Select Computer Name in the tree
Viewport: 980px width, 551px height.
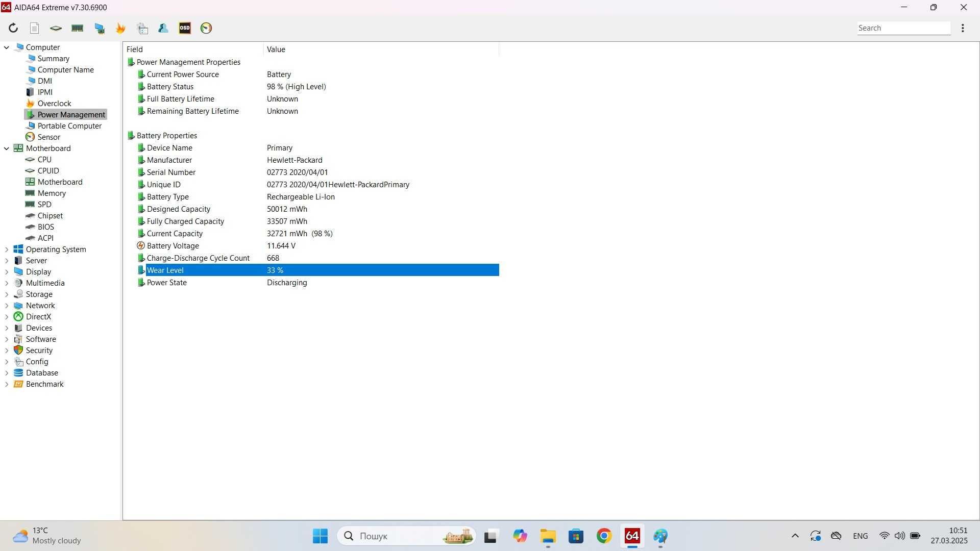65,70
